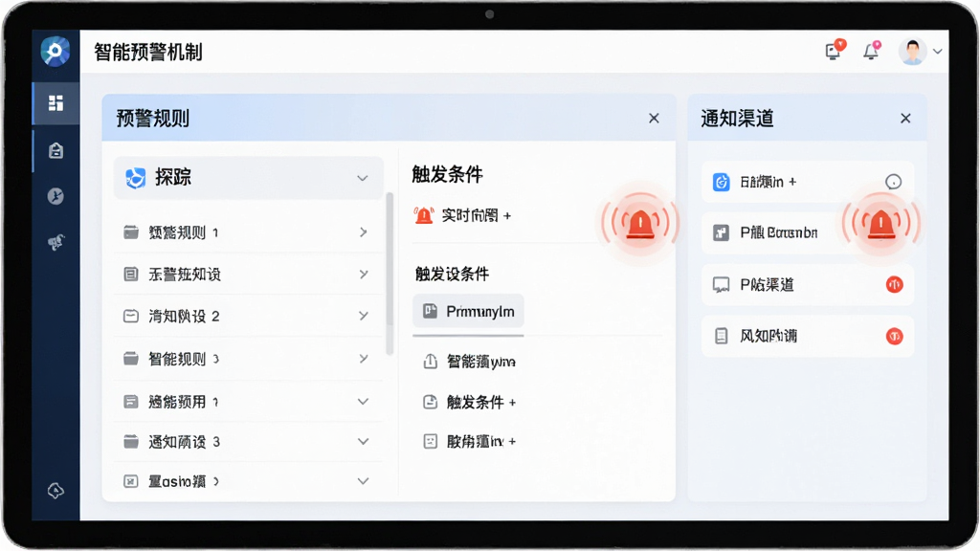Click the icon beside 触发条件 + item
This screenshot has width=980, height=551.
click(x=430, y=403)
